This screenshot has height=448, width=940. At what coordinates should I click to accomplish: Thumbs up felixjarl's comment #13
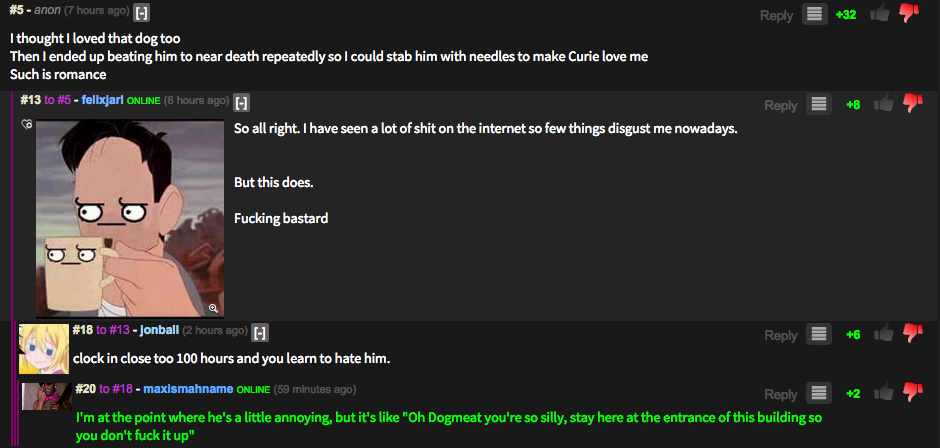pos(883,104)
